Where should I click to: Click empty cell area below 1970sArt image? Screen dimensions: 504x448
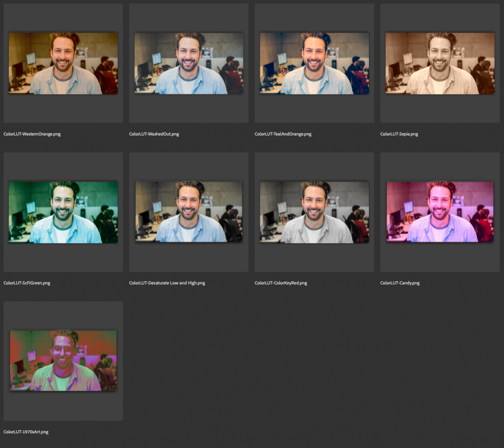point(63,406)
